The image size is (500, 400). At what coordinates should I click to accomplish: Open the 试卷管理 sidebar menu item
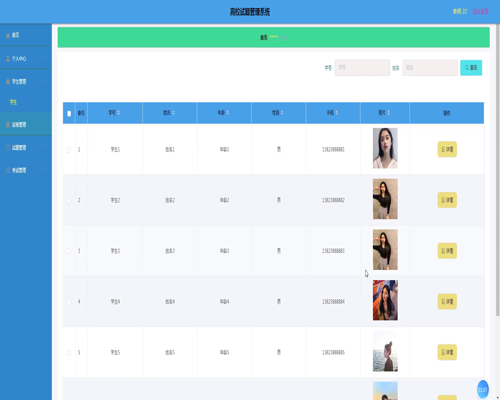tap(26, 124)
